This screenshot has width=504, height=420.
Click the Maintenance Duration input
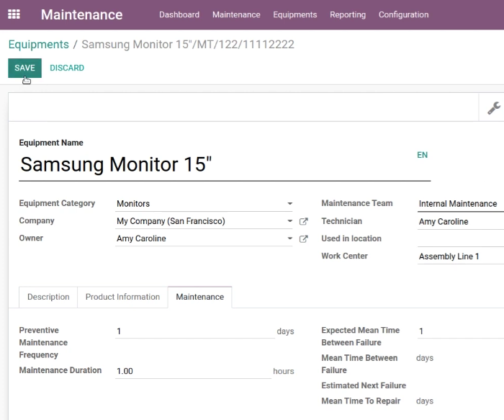[x=193, y=371]
